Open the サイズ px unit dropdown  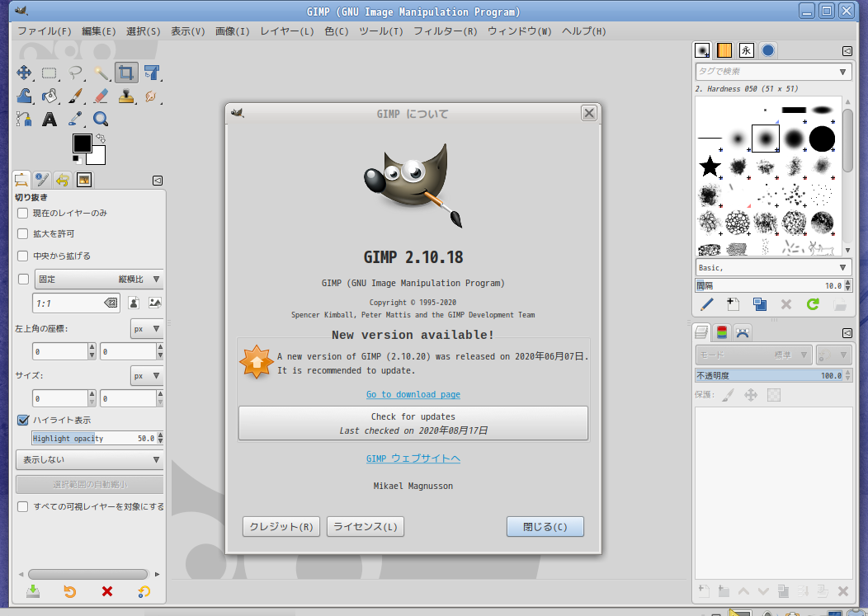click(x=147, y=376)
